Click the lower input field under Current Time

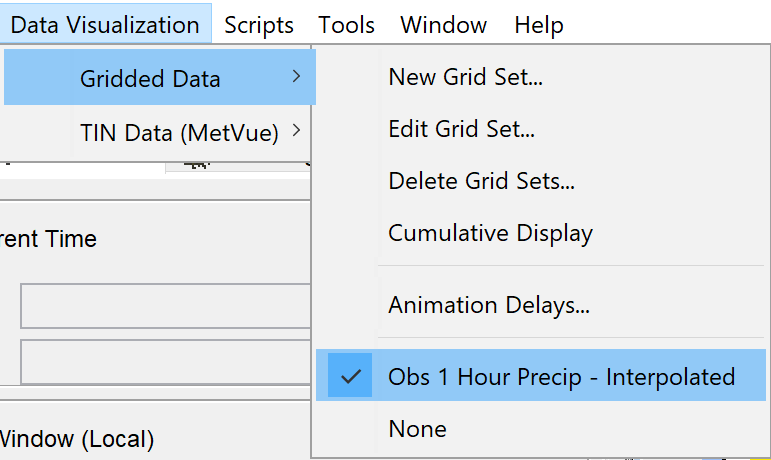pyautogui.click(x=165, y=362)
